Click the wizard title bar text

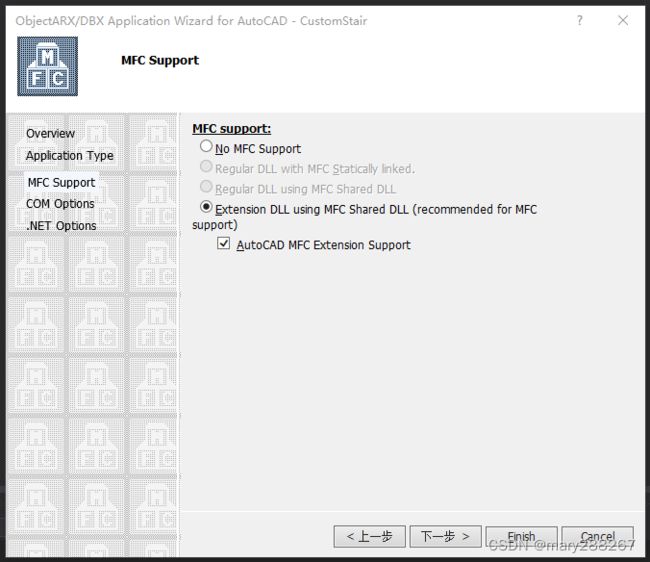click(191, 21)
